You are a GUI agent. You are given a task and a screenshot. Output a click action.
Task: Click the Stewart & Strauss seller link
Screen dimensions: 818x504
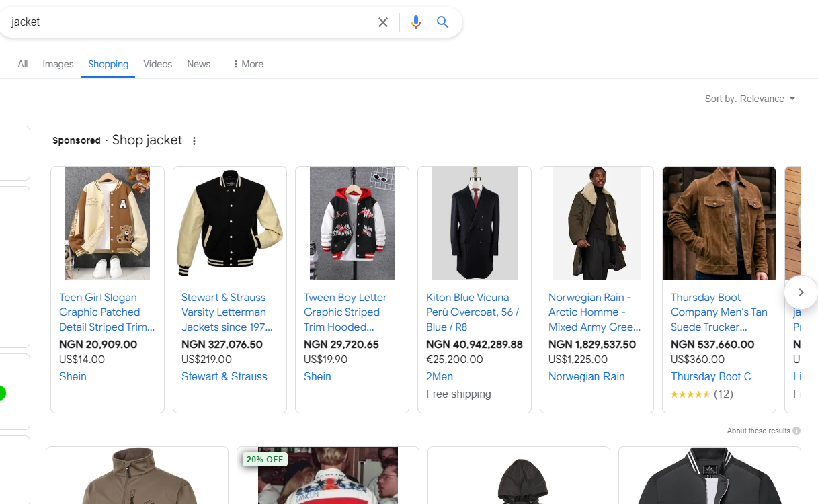pyautogui.click(x=224, y=377)
